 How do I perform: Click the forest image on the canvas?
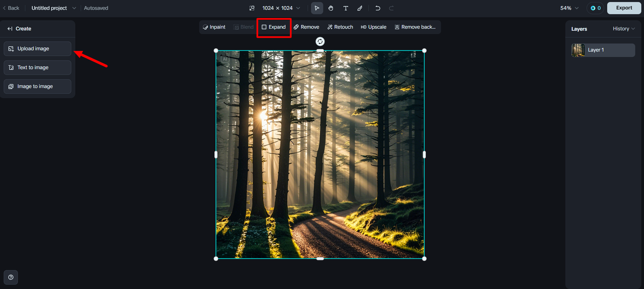tap(320, 155)
